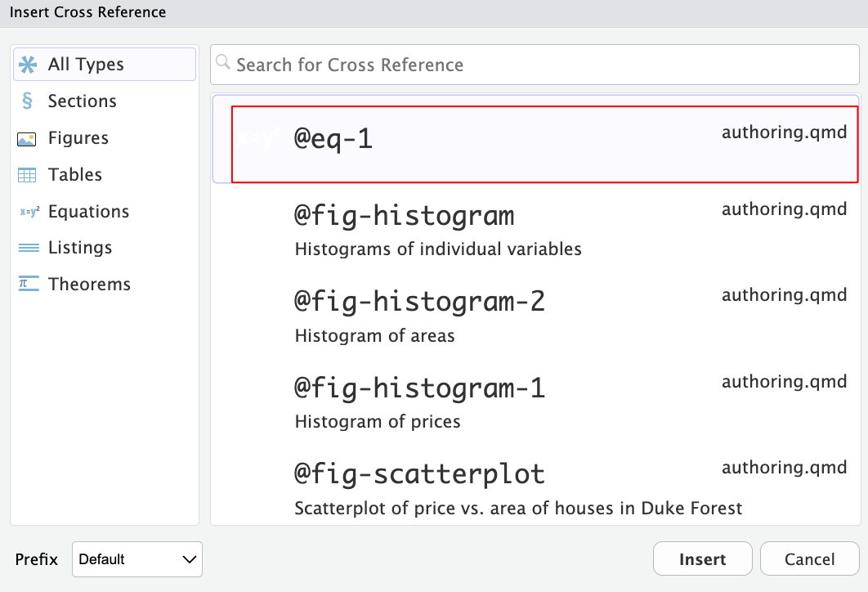
Task: Filter by Sections type
Action: (82, 101)
